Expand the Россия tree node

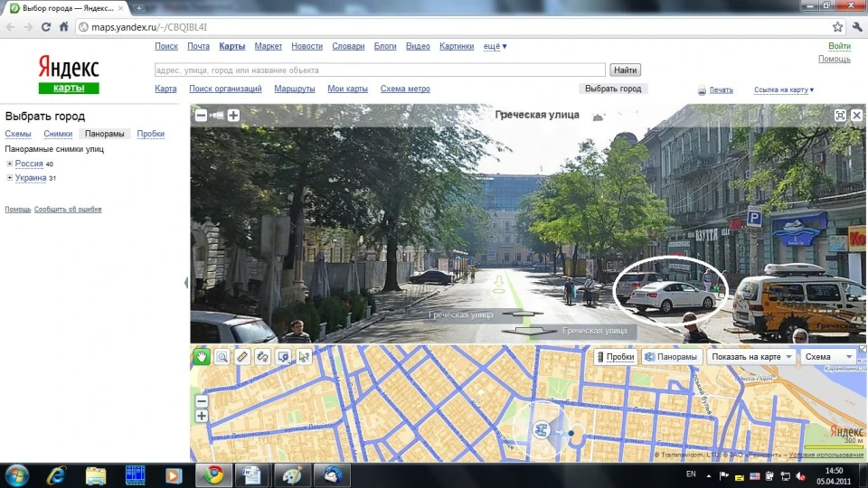tap(9, 164)
